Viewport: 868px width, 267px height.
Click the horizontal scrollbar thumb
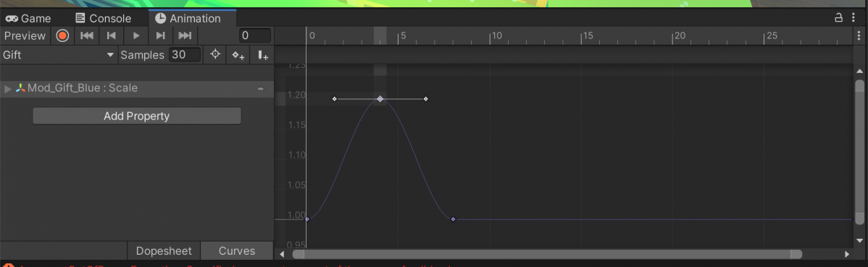pos(547,254)
